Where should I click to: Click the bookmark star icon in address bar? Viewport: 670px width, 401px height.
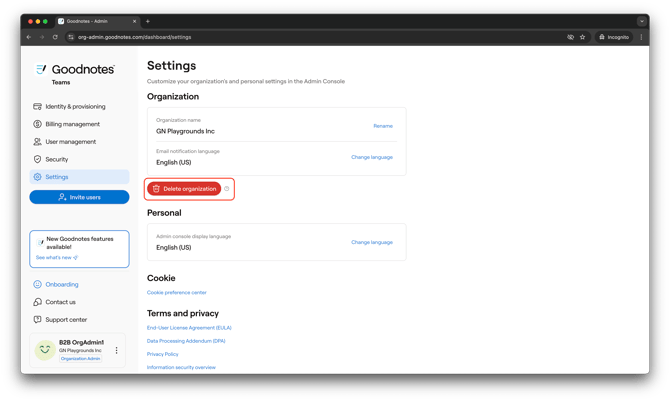point(583,37)
